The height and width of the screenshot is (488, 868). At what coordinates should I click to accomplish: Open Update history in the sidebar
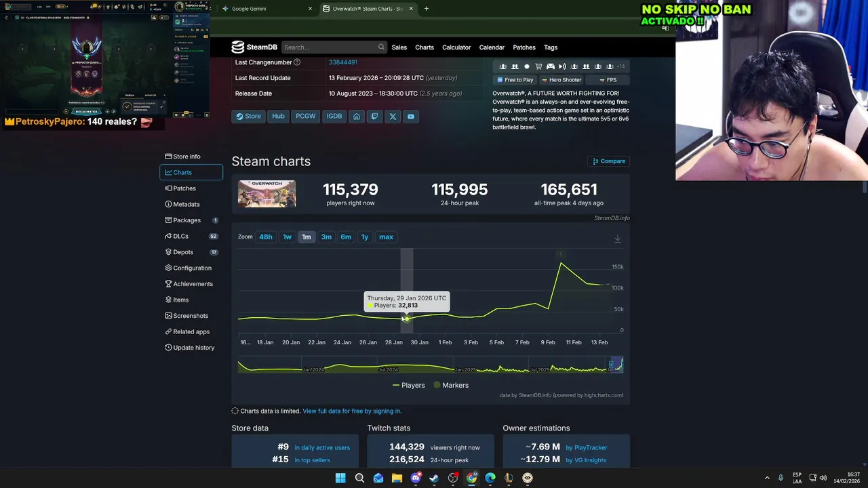(x=191, y=348)
